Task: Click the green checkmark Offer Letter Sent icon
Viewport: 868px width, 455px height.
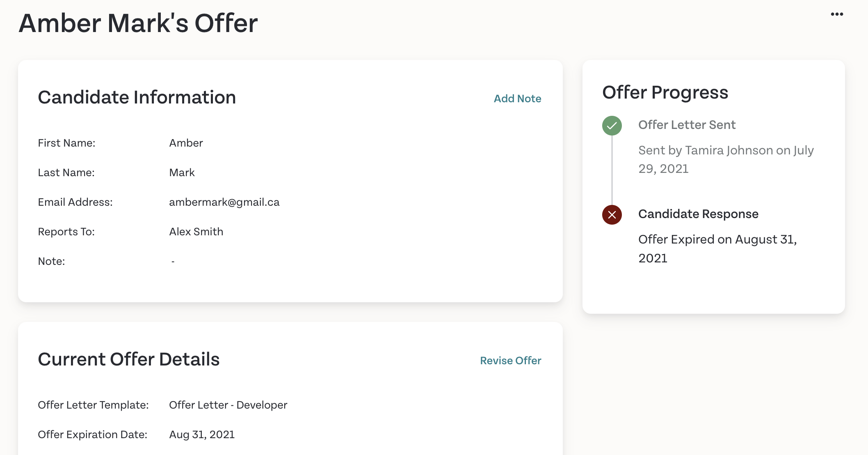Action: [612, 125]
